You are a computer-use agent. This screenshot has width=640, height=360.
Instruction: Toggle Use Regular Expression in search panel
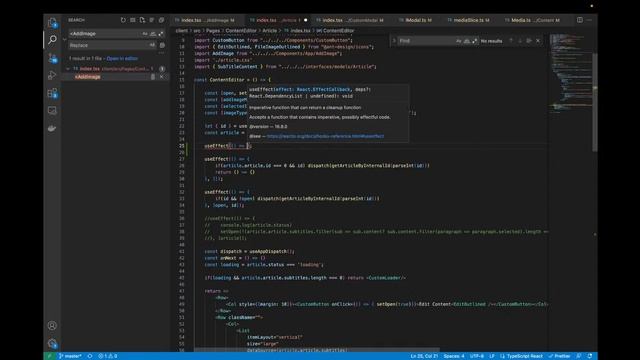tap(160, 34)
